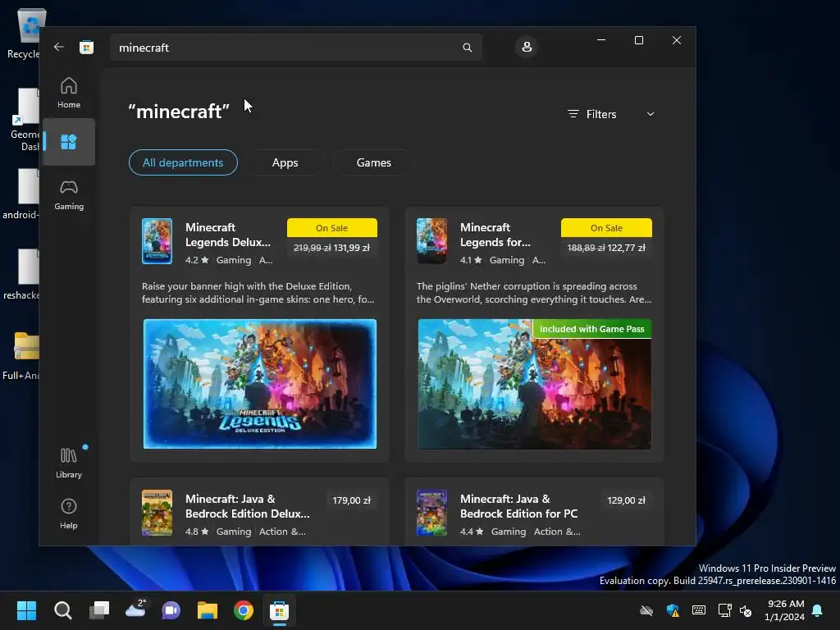This screenshot has height=630, width=840.
Task: Click the 131,99 zł sale price
Action: click(351, 248)
